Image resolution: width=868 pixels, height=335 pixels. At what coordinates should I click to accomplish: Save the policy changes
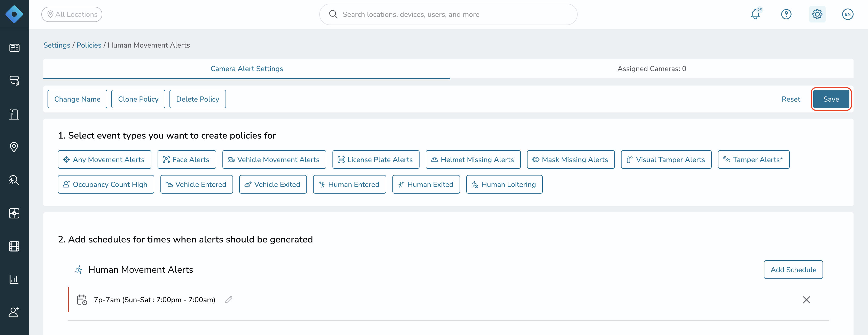coord(831,99)
